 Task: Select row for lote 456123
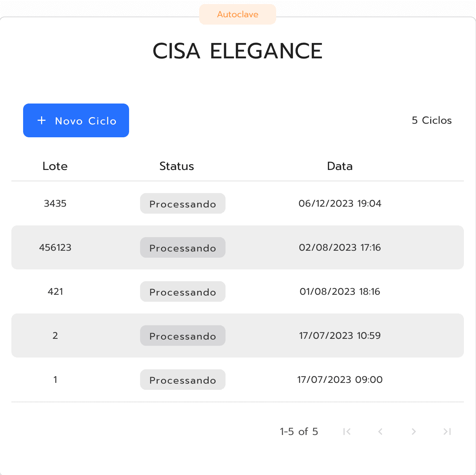point(238,247)
